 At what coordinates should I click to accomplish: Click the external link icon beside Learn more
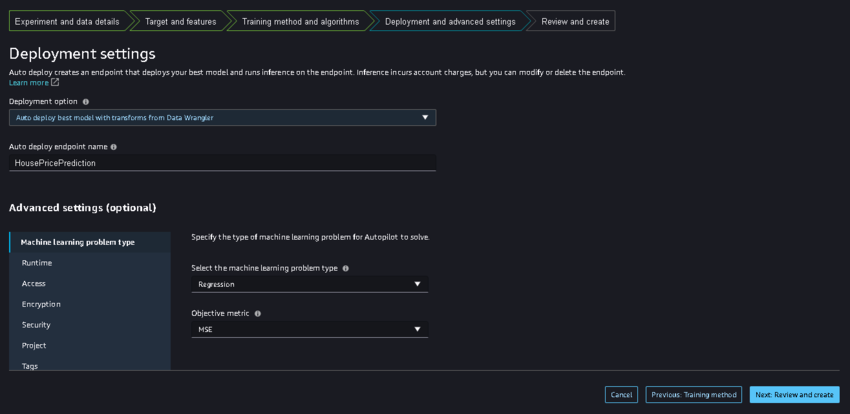(x=55, y=82)
